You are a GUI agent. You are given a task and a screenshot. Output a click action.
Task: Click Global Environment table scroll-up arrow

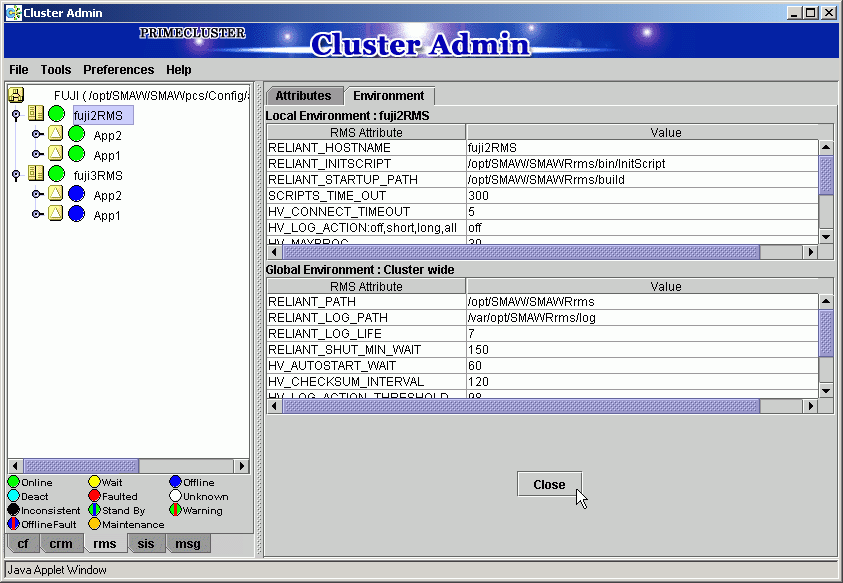pos(826,301)
